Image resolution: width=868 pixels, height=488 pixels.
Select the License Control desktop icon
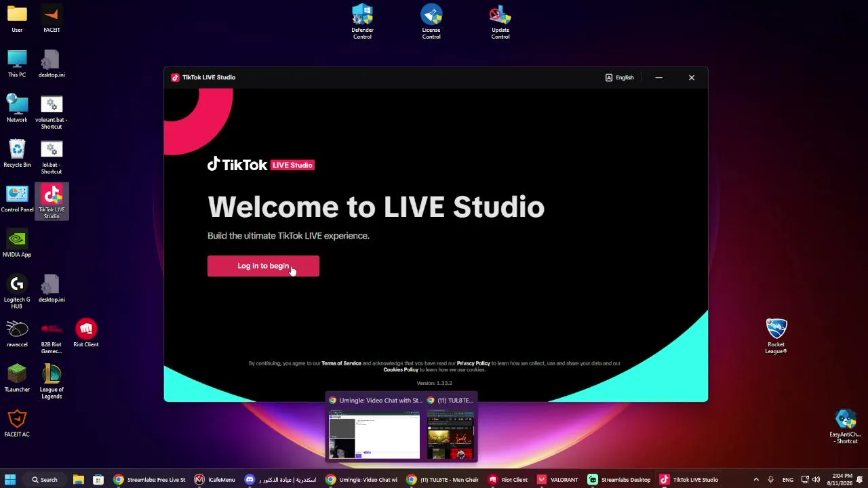[431, 22]
